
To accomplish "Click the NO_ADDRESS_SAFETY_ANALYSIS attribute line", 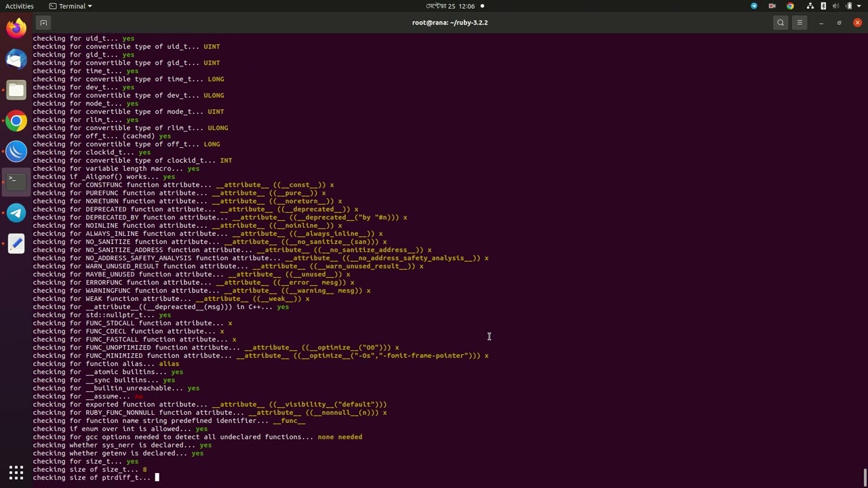I will (x=260, y=258).
